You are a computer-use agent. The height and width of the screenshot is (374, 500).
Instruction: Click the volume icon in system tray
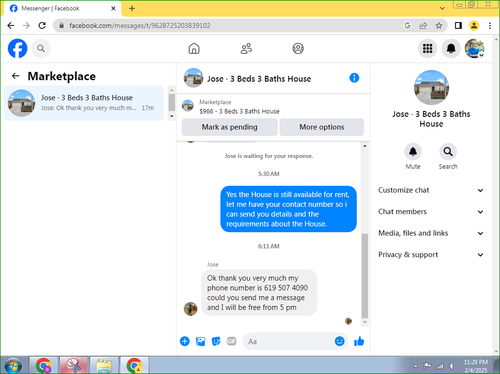(452, 366)
